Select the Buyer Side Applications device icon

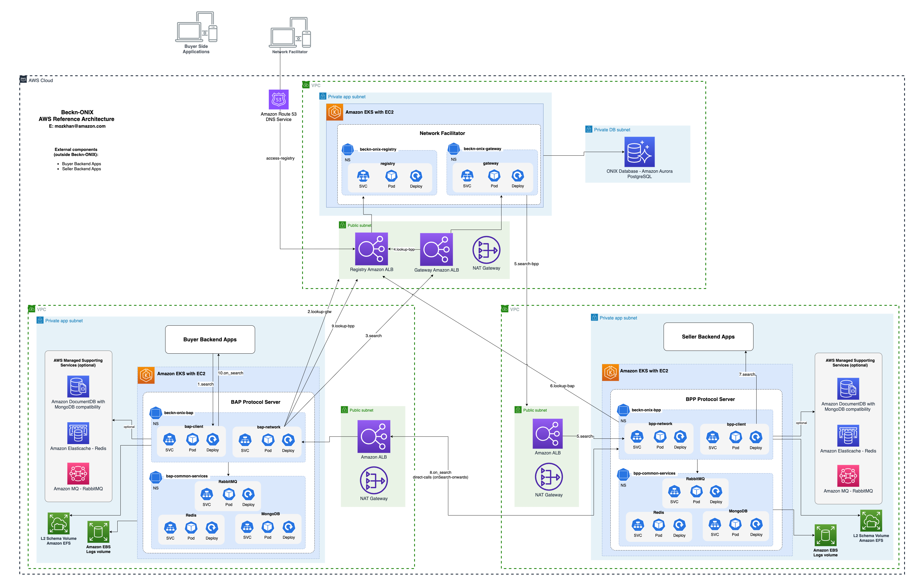(196, 27)
